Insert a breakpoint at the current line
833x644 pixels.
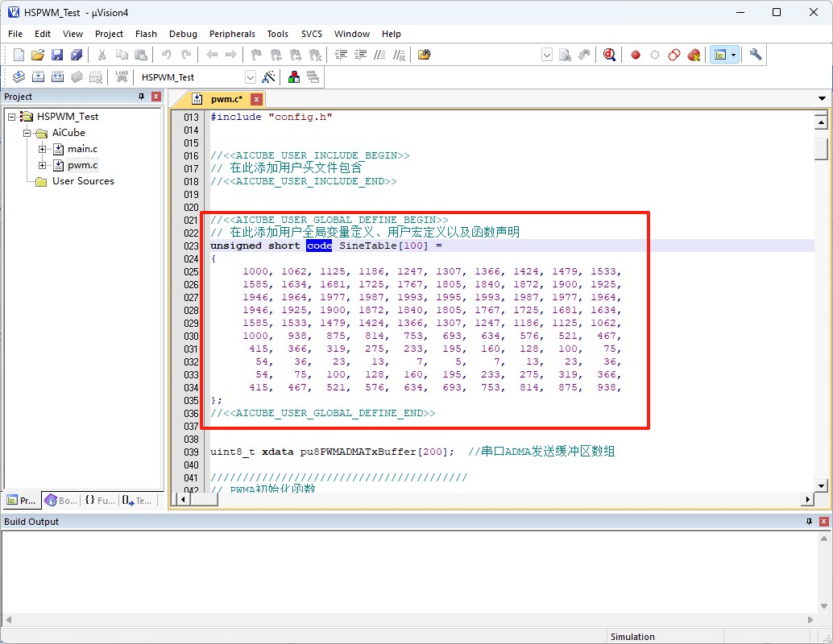coord(635,54)
